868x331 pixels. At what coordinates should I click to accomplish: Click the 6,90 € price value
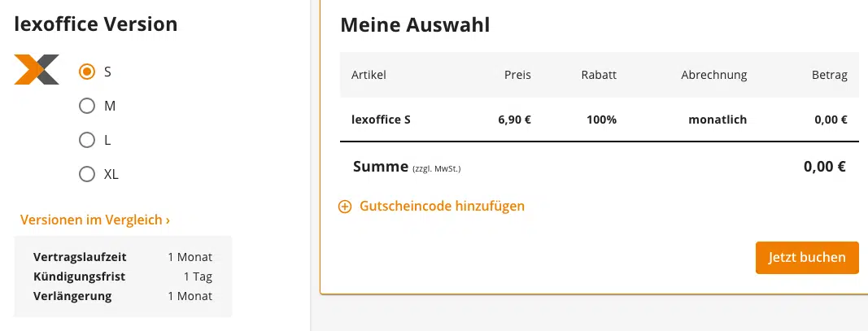point(514,120)
